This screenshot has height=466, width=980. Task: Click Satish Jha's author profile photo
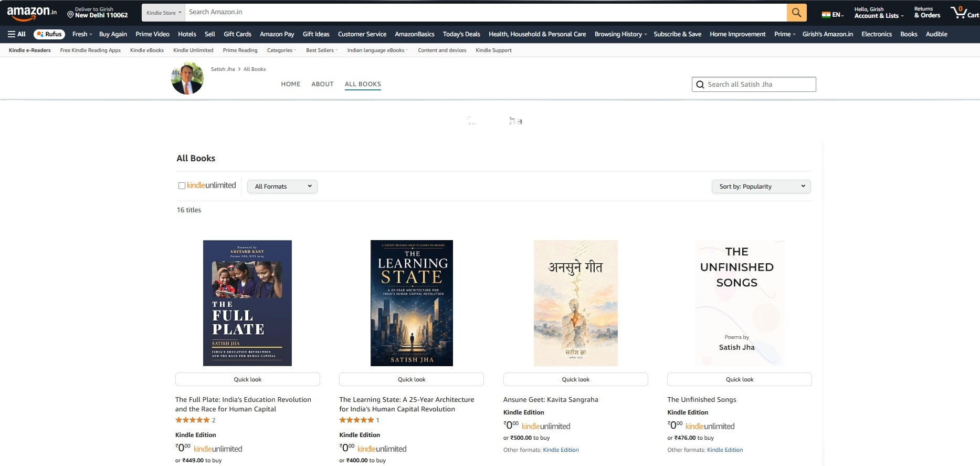tap(187, 78)
